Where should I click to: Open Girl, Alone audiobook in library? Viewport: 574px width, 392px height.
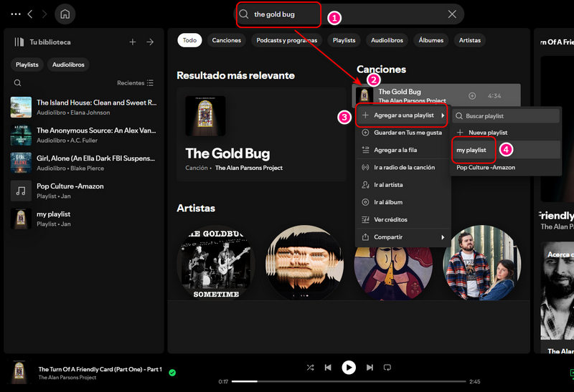click(x=84, y=163)
